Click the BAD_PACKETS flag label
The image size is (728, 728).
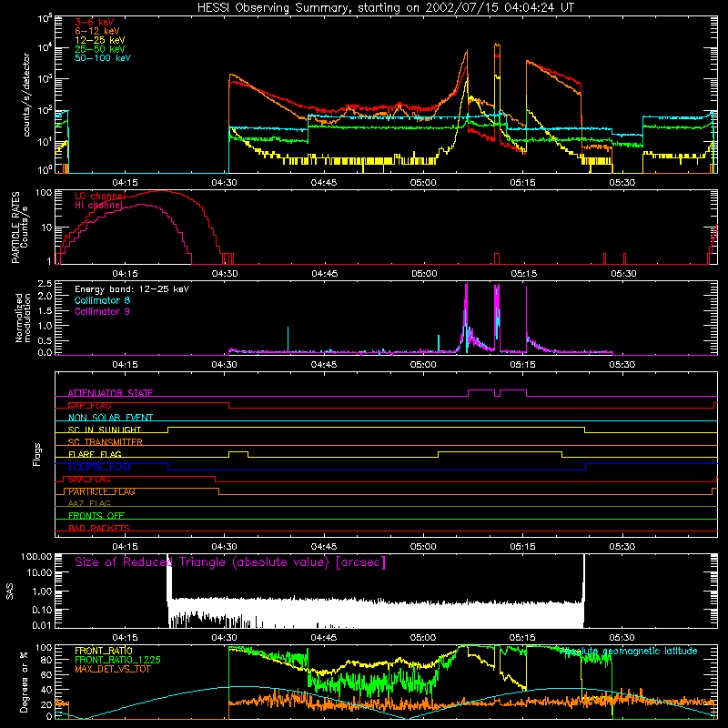coord(99,528)
